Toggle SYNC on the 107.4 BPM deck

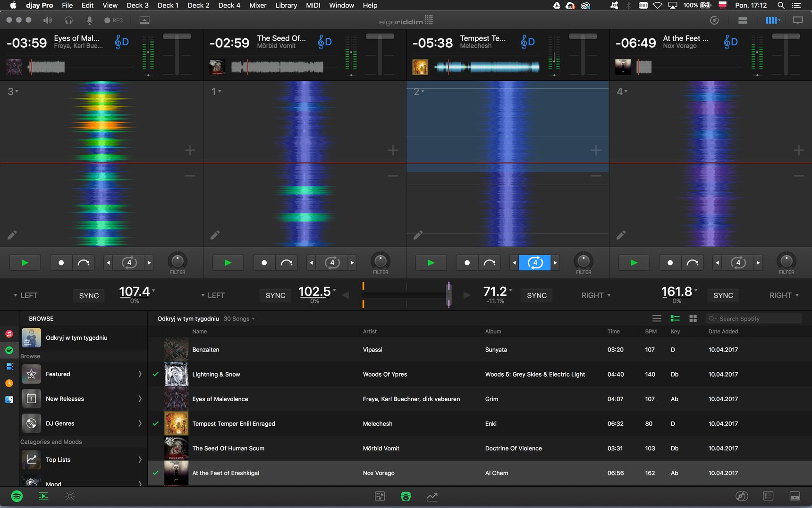pyautogui.click(x=89, y=295)
